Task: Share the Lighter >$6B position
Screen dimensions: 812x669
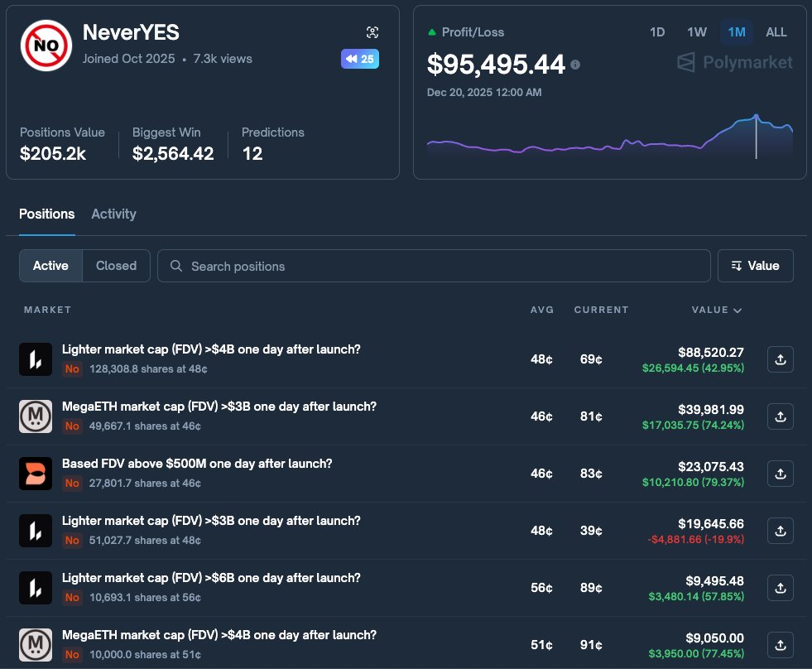Action: click(781, 588)
